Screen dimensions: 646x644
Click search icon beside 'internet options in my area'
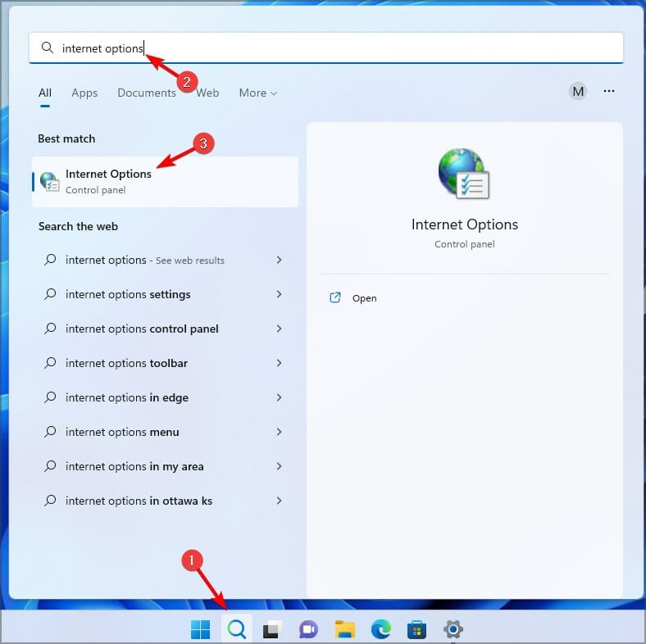pyautogui.click(x=50, y=466)
